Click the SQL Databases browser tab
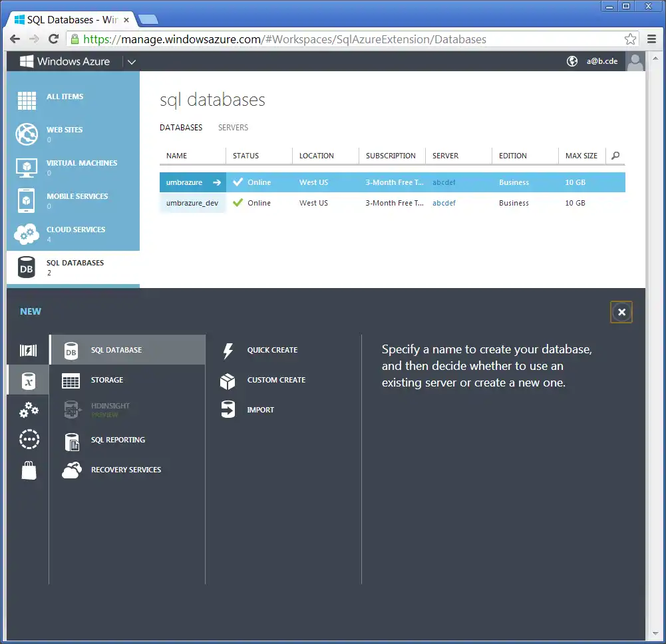666x644 pixels. coord(71,19)
